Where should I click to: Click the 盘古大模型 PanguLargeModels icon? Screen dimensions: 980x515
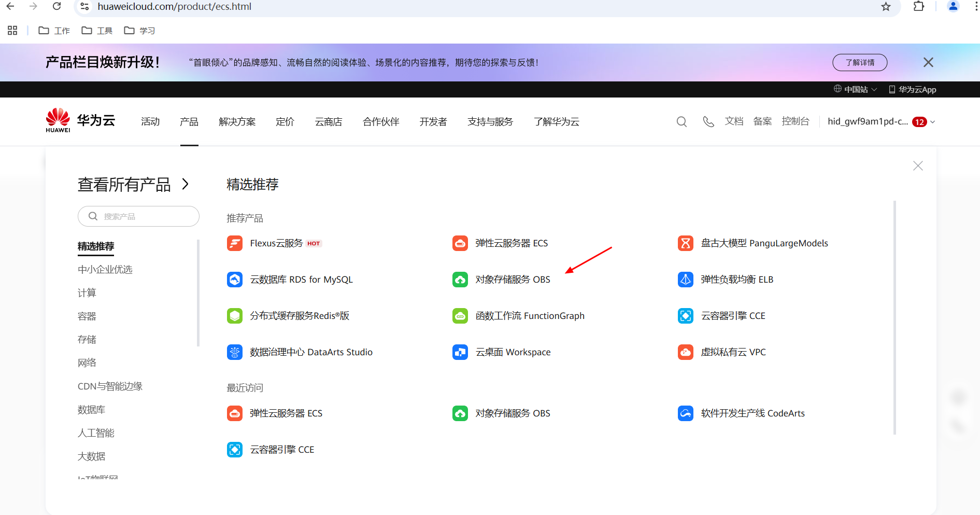[686, 243]
